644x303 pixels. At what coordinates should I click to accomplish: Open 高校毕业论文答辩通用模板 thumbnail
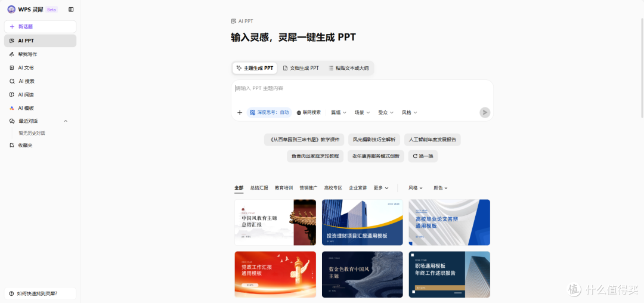[450, 222]
